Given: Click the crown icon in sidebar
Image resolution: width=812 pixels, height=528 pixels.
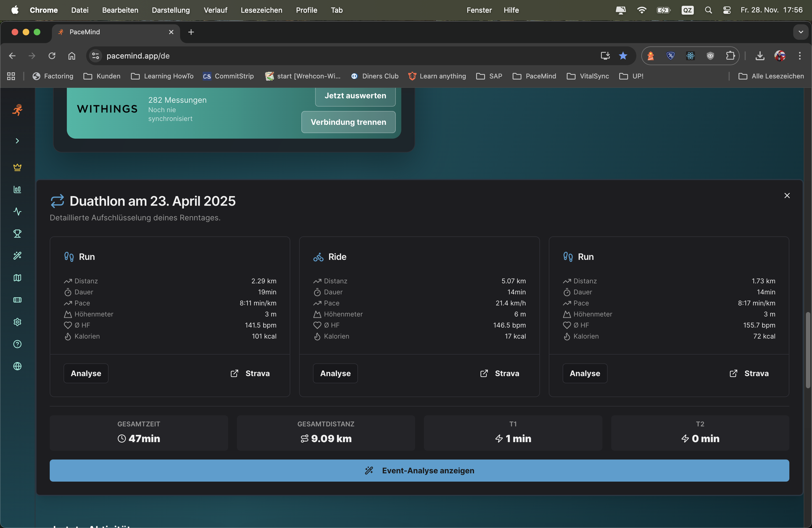Looking at the screenshot, I should [x=17, y=167].
